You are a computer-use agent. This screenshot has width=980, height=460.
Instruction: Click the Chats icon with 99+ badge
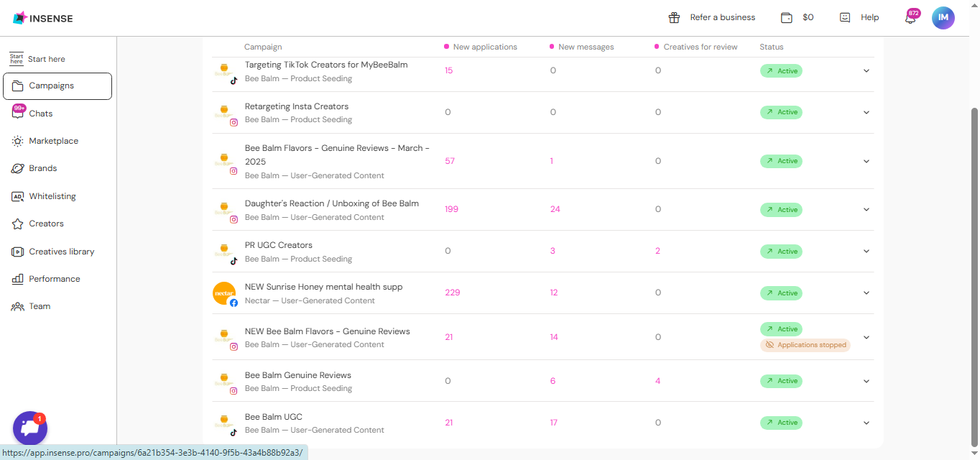coord(18,112)
